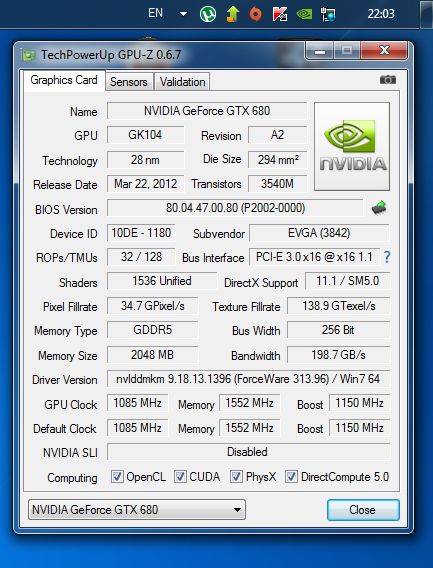Close GPU-Z with the X button
Image resolution: width=433 pixels, height=568 pixels.
[x=384, y=50]
